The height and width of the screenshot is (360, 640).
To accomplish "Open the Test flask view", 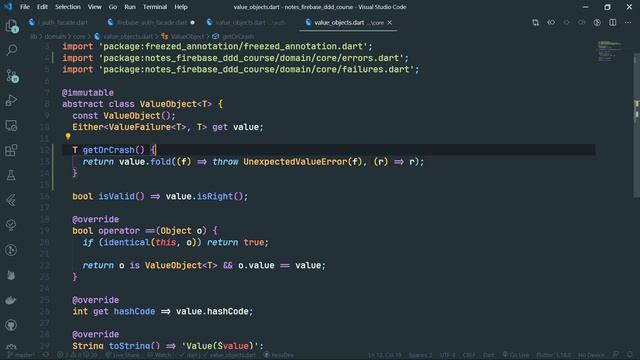I will click(11, 175).
